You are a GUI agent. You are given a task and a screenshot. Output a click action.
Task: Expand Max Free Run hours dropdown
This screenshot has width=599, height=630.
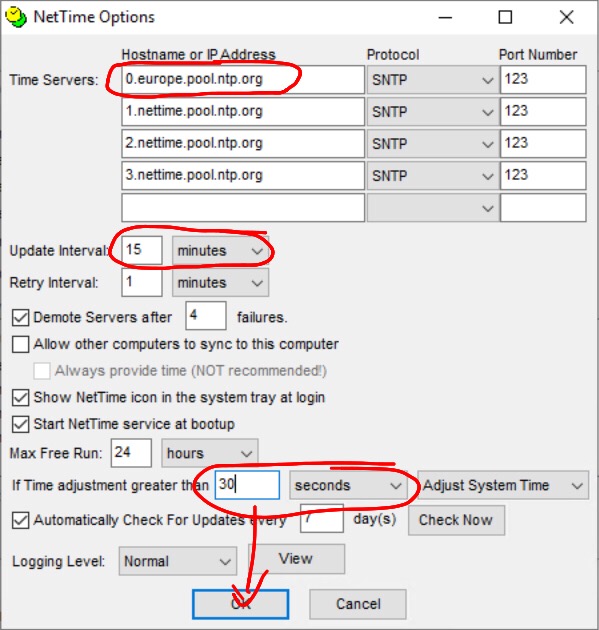click(x=210, y=453)
